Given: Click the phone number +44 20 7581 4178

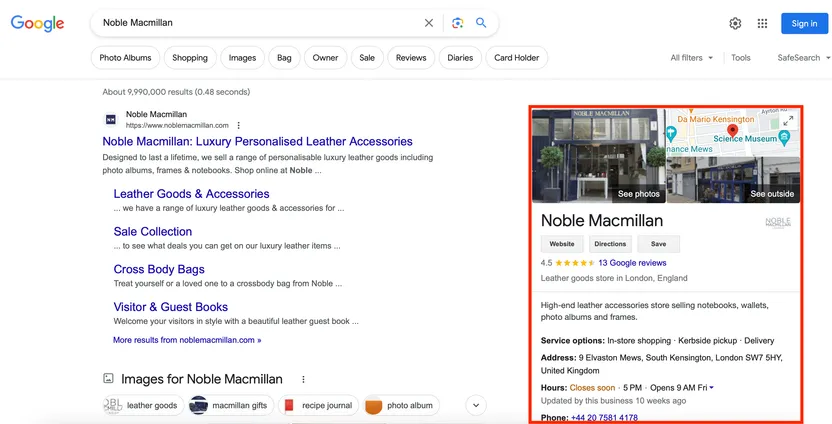Looking at the screenshot, I should coord(604,418).
